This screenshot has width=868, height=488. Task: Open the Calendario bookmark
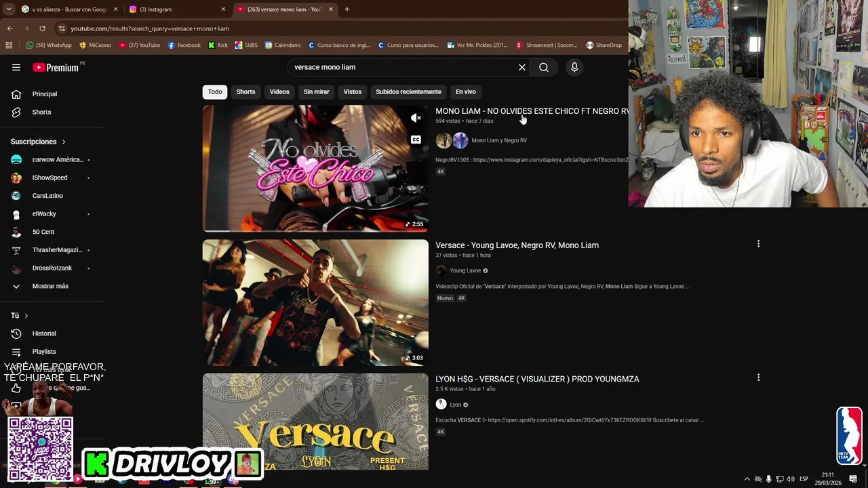click(283, 45)
